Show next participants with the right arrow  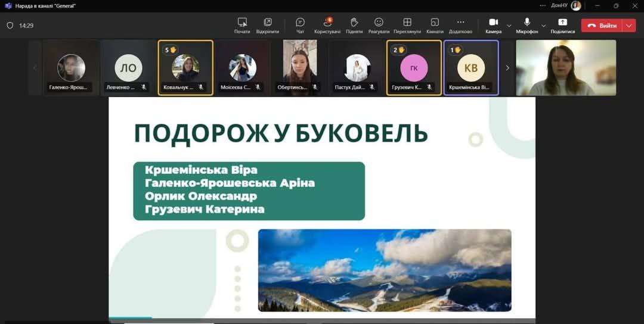[507, 68]
